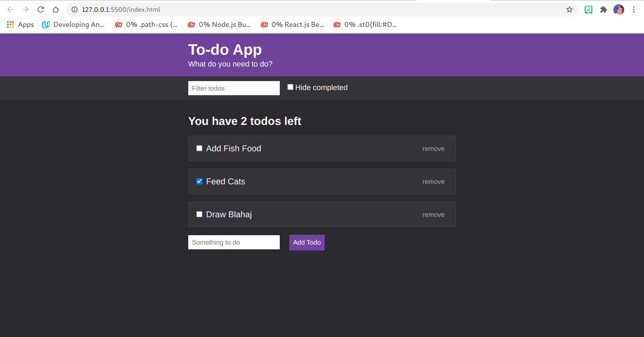Open the Chrome profile avatar

pyautogui.click(x=619, y=9)
